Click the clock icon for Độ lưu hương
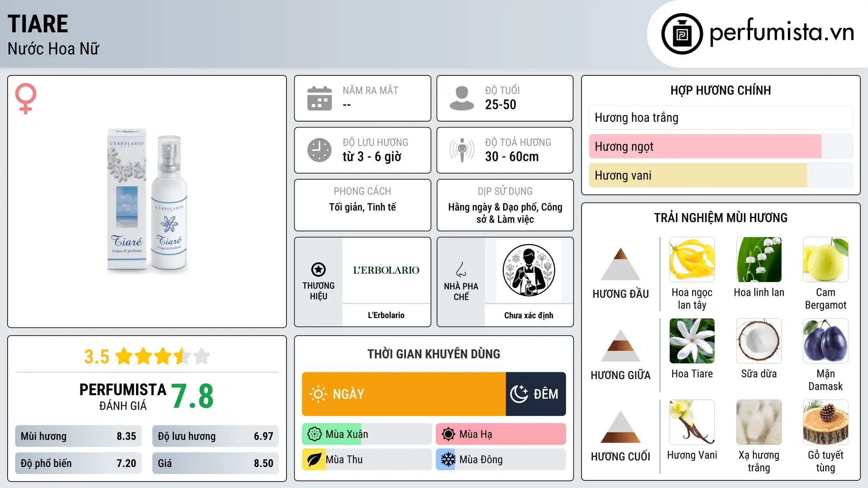 click(320, 150)
